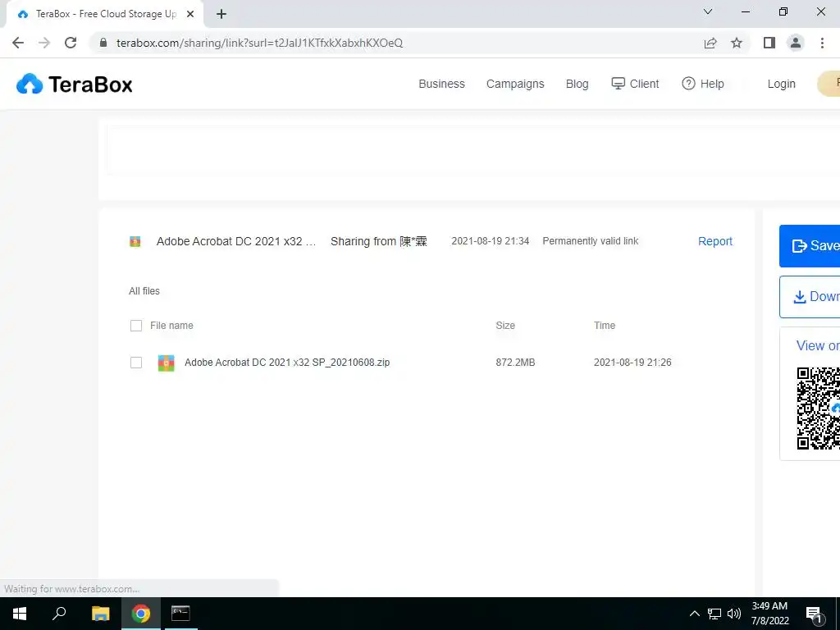Go back with browser back arrow
The height and width of the screenshot is (630, 840).
point(18,43)
